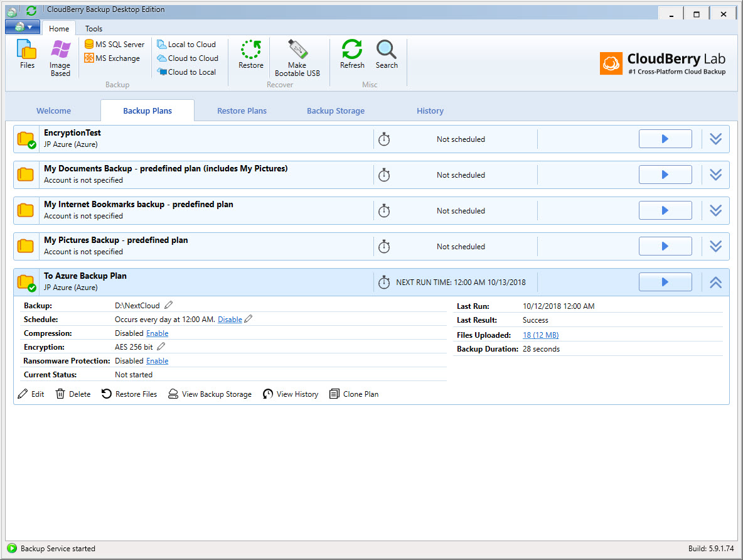
Task: Run the My Pictures Backup plan
Action: [x=665, y=246]
